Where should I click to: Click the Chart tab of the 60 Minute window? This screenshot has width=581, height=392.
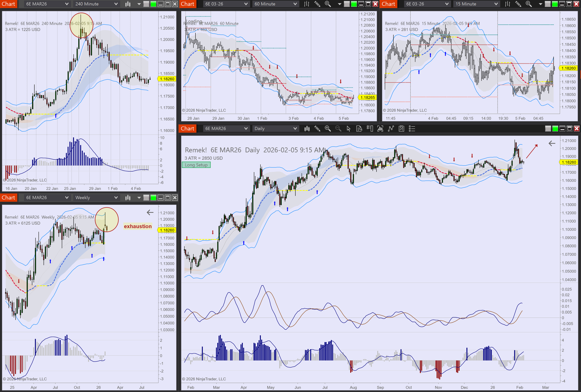tap(188, 4)
